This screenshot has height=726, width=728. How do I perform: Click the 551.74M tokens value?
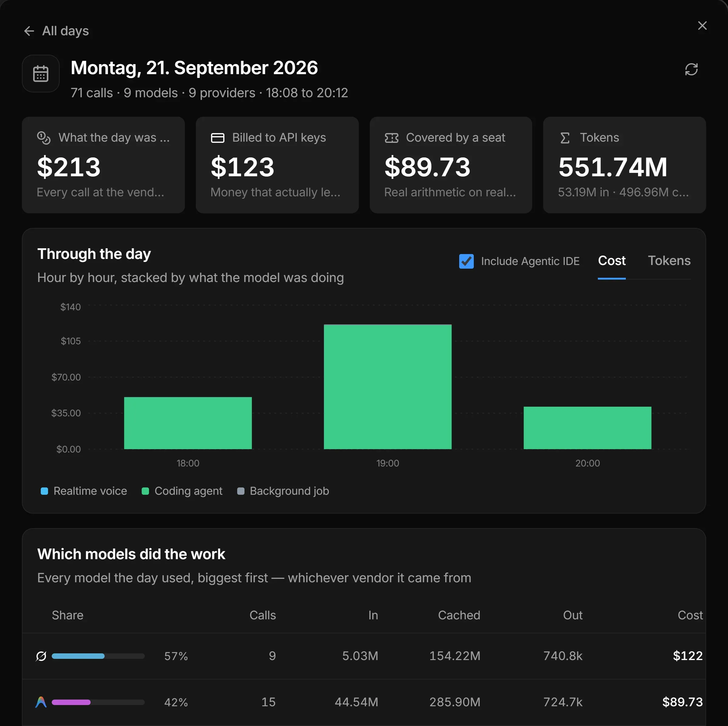[613, 167]
